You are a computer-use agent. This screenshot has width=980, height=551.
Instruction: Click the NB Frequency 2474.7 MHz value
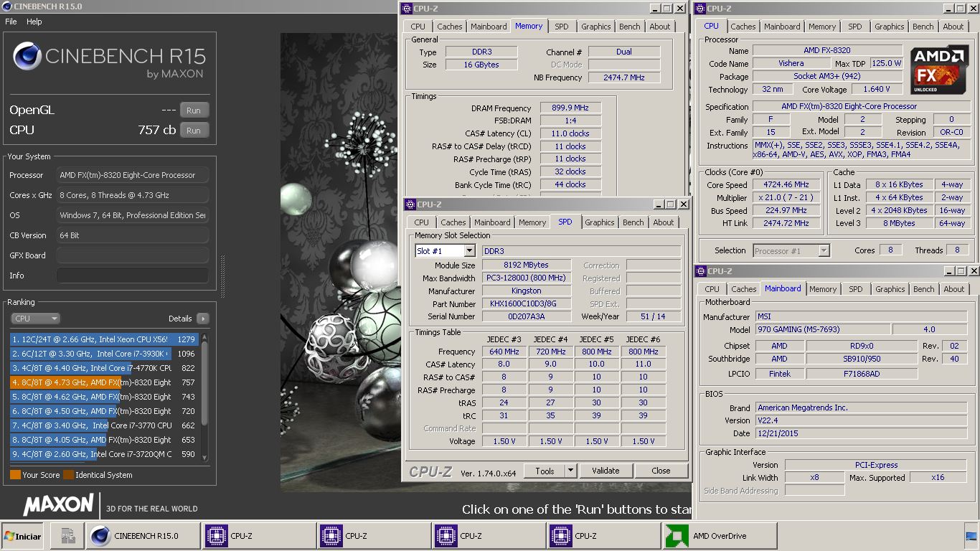pos(624,77)
